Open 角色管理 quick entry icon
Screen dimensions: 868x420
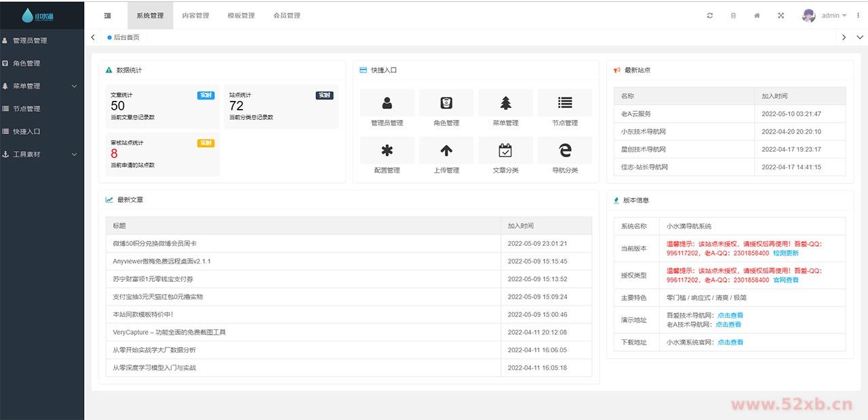[446, 103]
